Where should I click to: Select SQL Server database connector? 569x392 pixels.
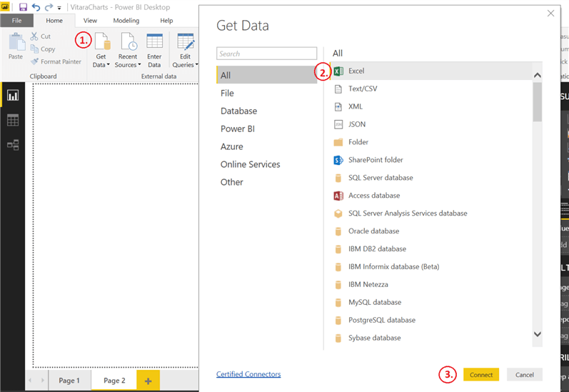point(431,178)
